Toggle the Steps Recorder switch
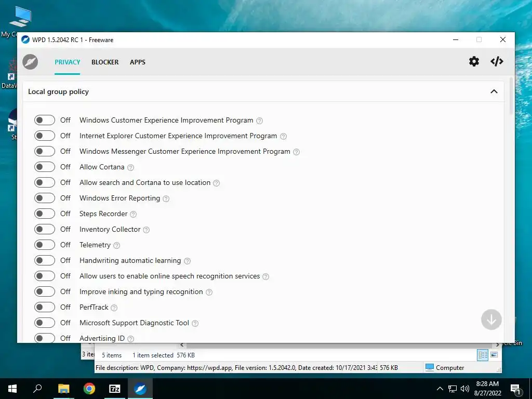Image resolution: width=532 pixels, height=399 pixels. pyautogui.click(x=45, y=214)
